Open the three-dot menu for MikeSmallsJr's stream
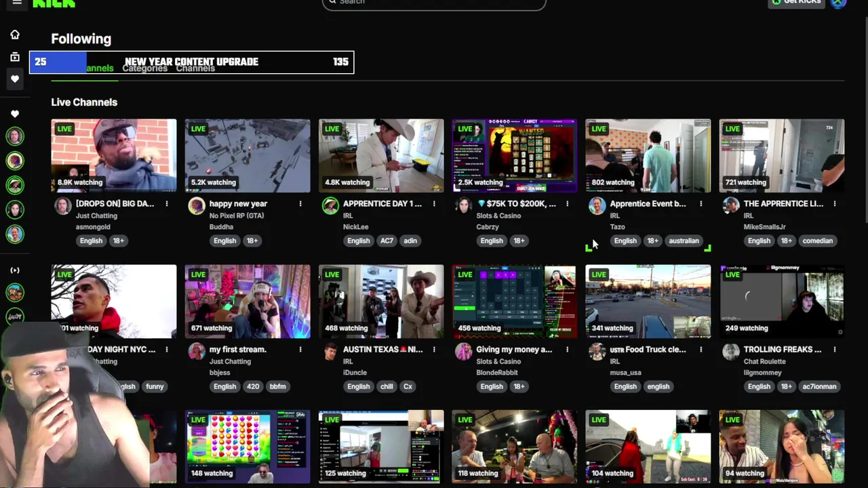The width and height of the screenshot is (868, 488). click(x=835, y=204)
